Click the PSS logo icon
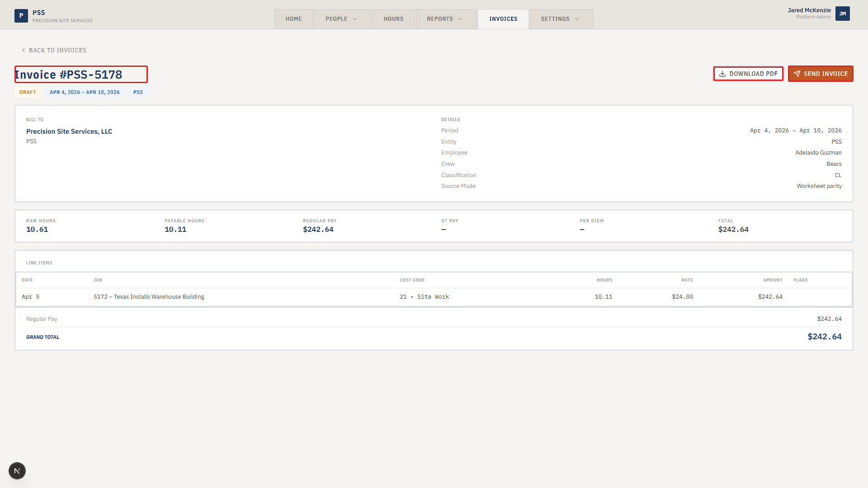 pos(21,16)
